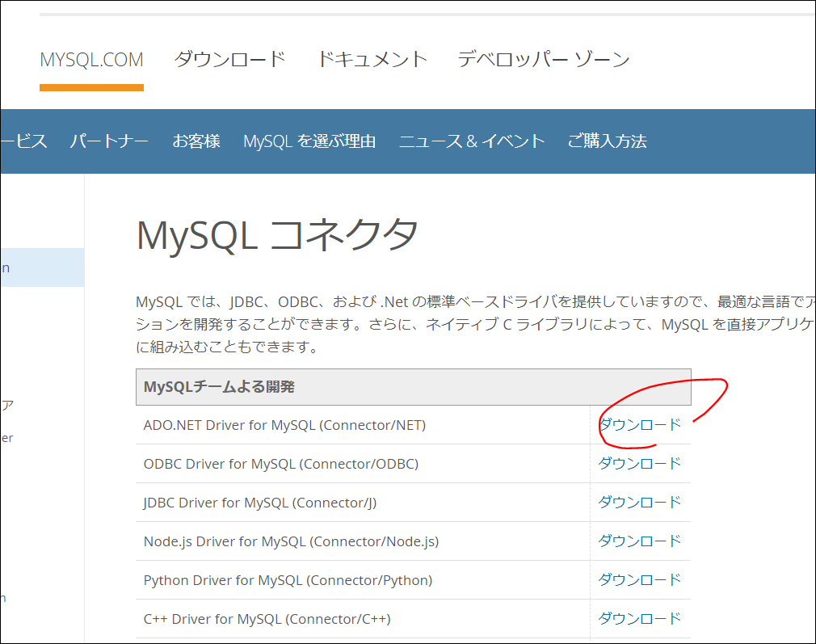Open the ドキュメント tab
This screenshot has width=816, height=644.
372,59
